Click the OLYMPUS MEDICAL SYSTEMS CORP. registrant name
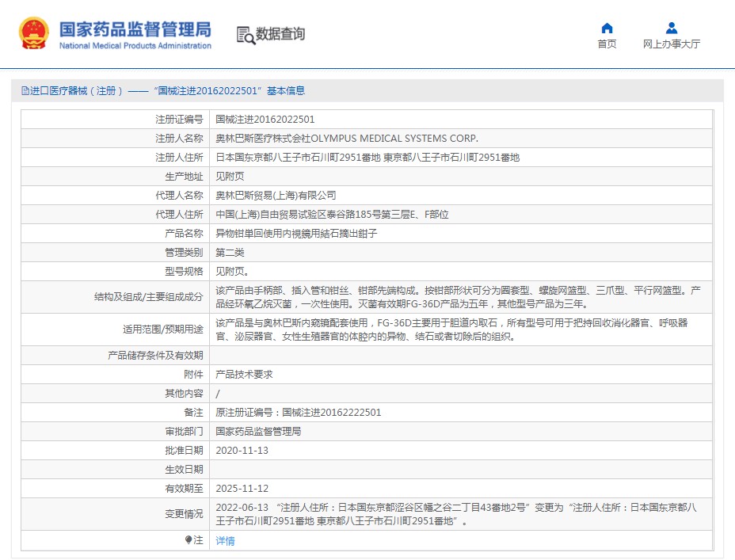The height and width of the screenshot is (560, 735). (347, 139)
